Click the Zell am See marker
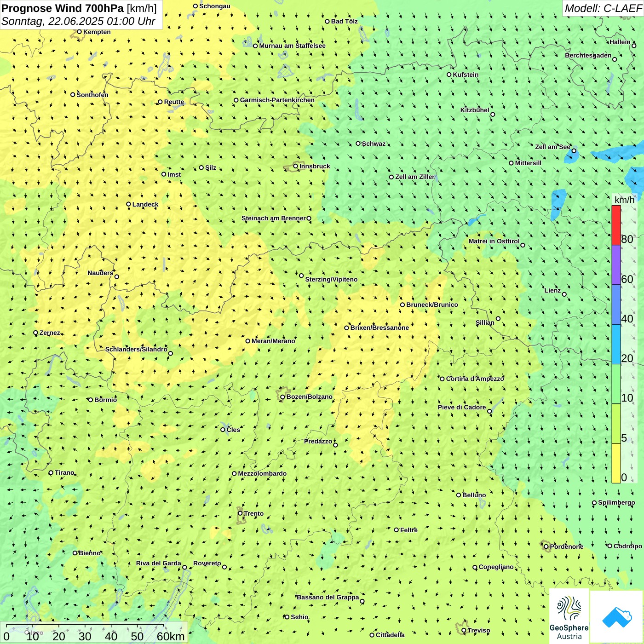 click(x=574, y=150)
